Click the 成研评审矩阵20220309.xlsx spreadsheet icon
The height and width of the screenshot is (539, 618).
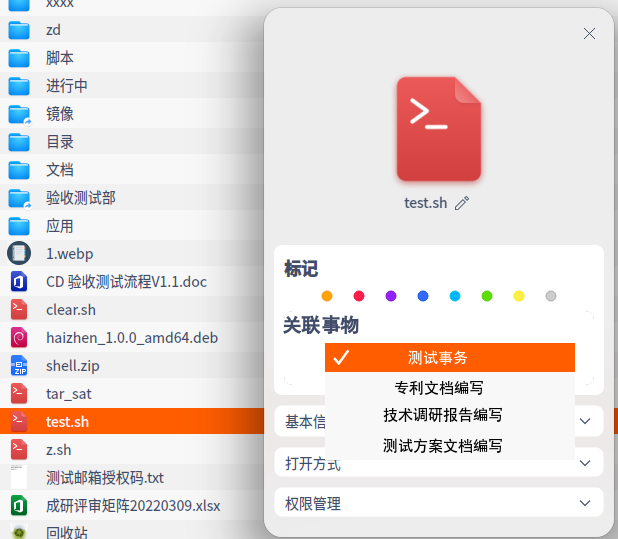tap(19, 506)
